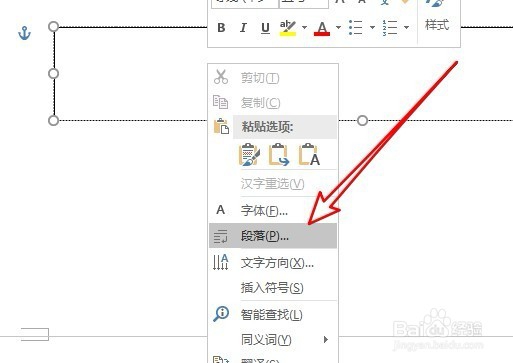Click the font letter A icon
513x363 pixels.
220,210
